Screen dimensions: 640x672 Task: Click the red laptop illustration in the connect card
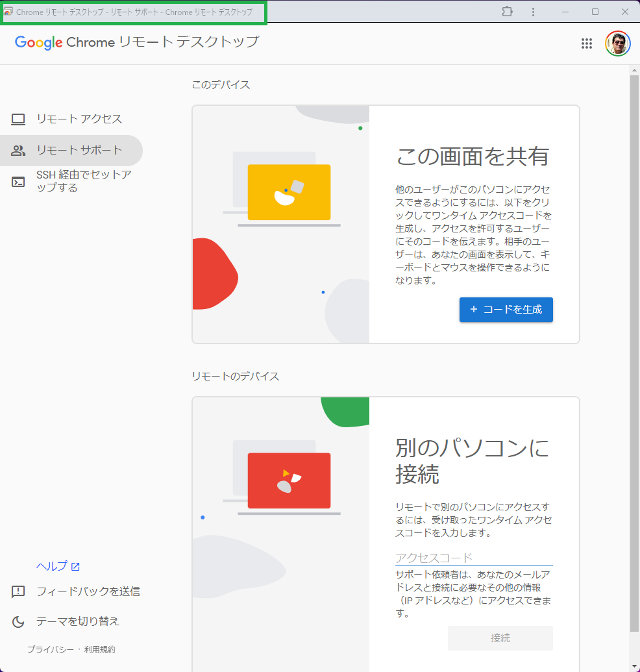(x=289, y=481)
